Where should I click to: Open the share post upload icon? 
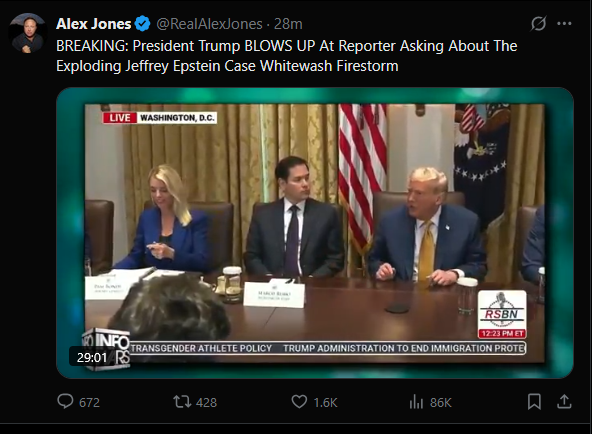564,402
